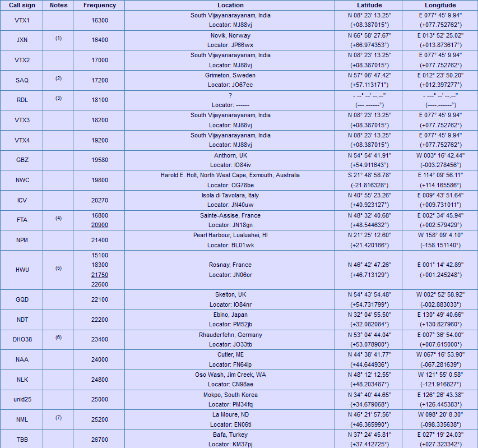478x448 pixels.
Task: Click the Grimeton, Sweden location cell
Action: (230, 80)
